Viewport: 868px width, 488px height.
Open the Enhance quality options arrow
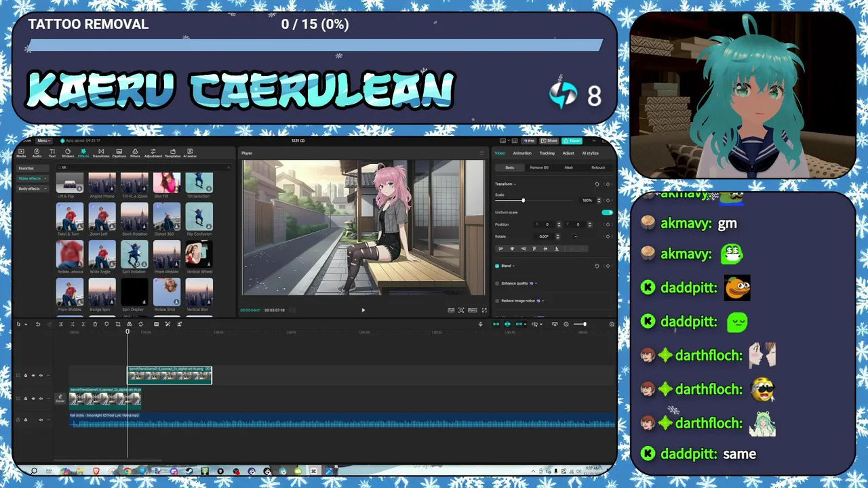(536, 283)
